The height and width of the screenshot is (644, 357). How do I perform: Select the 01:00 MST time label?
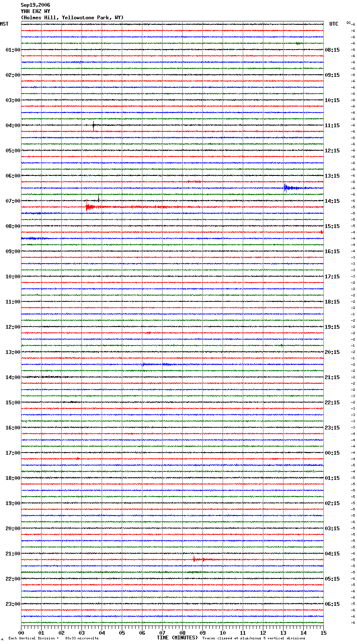(x=13, y=50)
